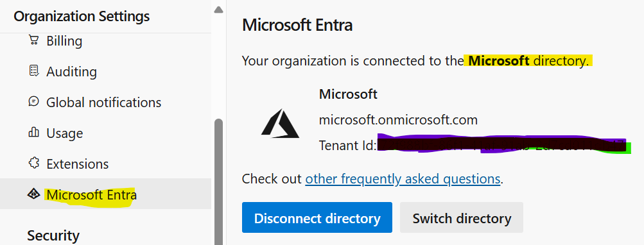Click the Usage bar chart icon
Image resolution: width=644 pixels, height=245 pixels.
pyautogui.click(x=33, y=132)
